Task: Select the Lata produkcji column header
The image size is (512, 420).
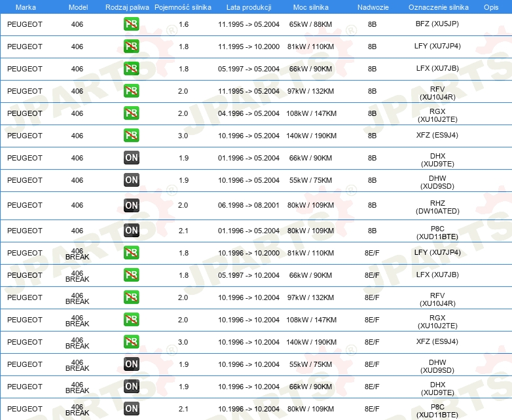Action: click(x=249, y=7)
